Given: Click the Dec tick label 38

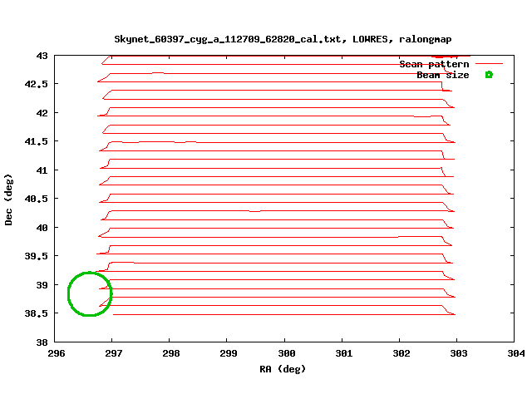Looking at the screenshot, I should [x=42, y=342].
